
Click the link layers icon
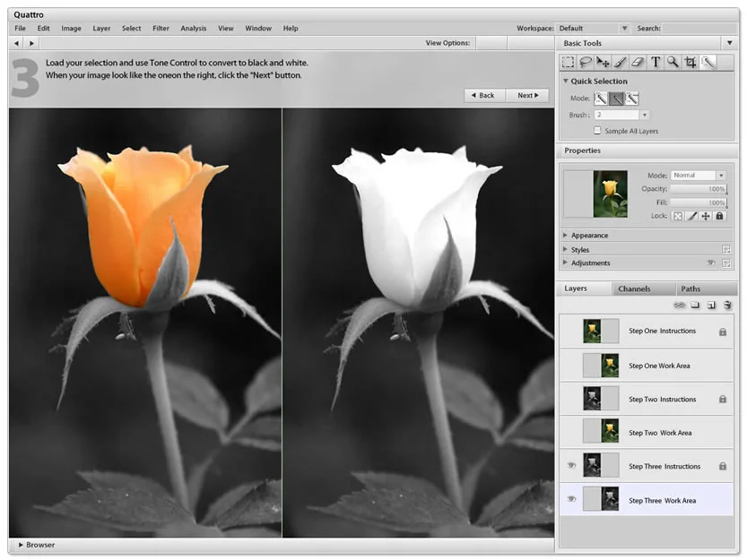[680, 305]
